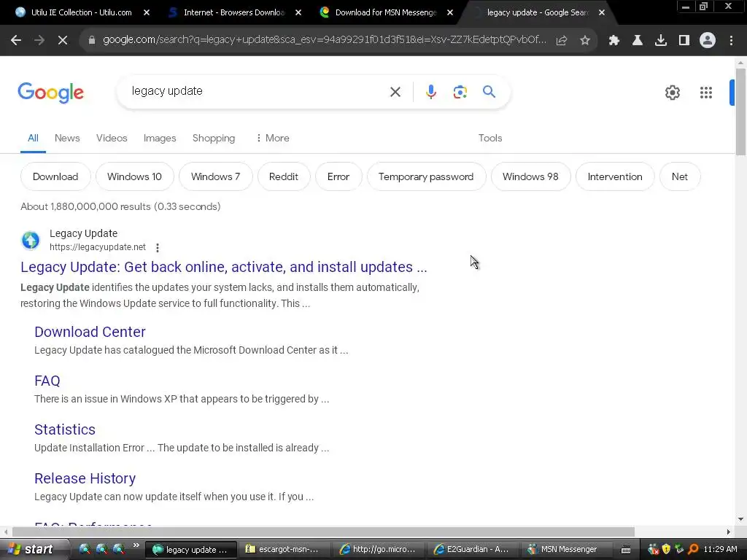Start voice search with microphone
The width and height of the screenshot is (747, 560).
pyautogui.click(x=430, y=92)
